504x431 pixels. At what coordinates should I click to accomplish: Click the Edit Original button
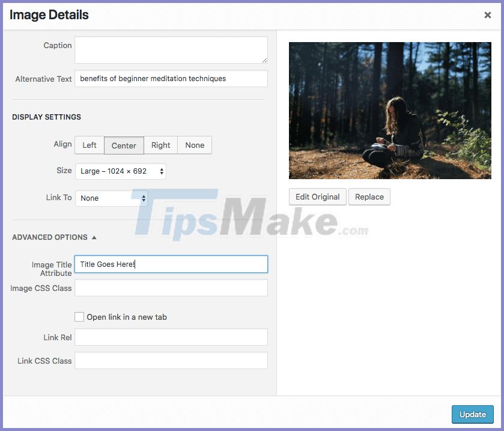tap(317, 197)
